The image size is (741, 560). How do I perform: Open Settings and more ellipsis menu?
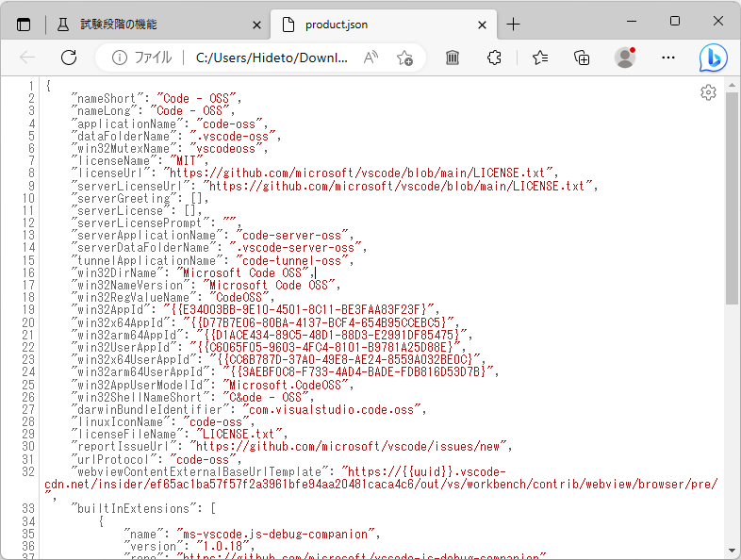(x=668, y=58)
